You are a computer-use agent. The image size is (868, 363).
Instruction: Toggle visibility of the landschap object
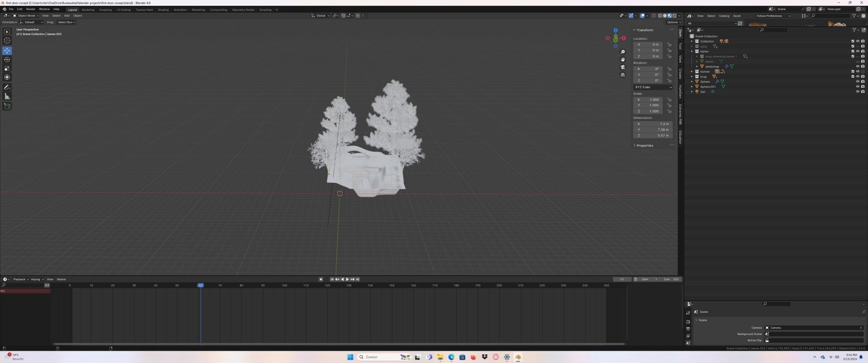pyautogui.click(x=857, y=66)
